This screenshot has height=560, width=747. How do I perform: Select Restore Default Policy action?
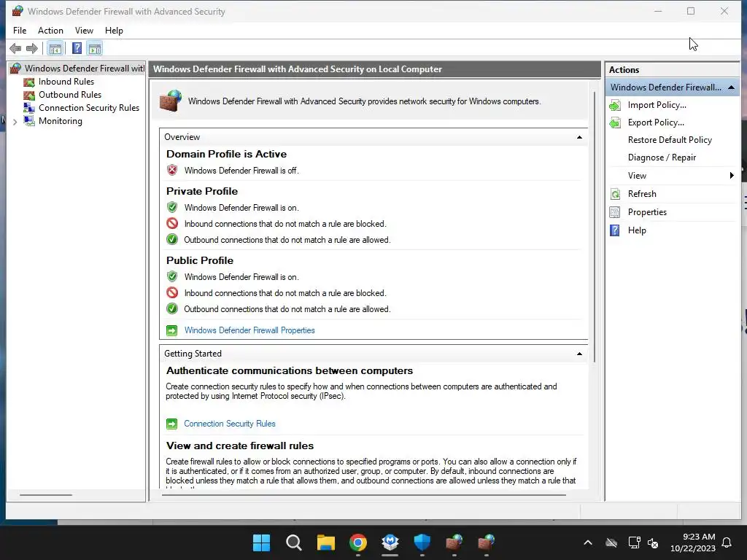[x=670, y=140]
